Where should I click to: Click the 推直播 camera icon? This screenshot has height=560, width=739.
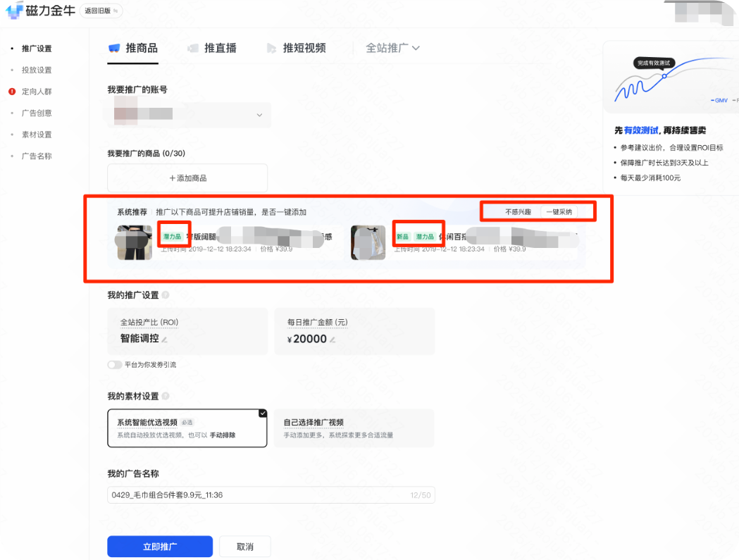(x=193, y=49)
